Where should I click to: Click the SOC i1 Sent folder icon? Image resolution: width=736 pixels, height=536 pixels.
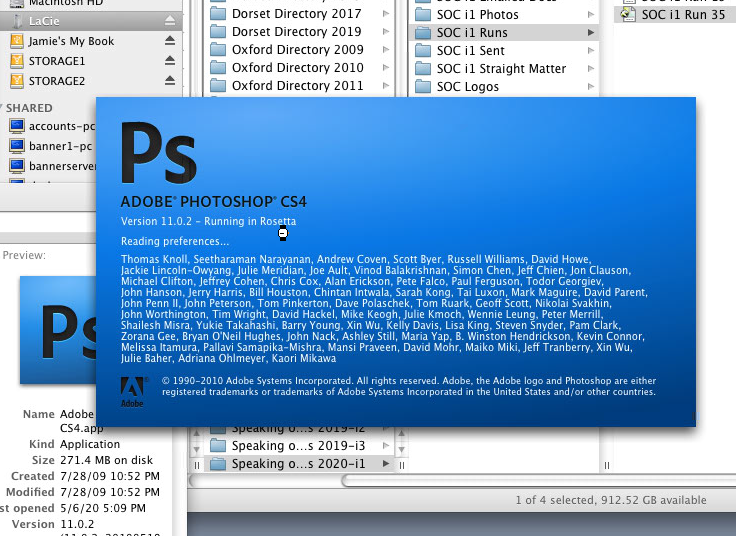[x=423, y=51]
